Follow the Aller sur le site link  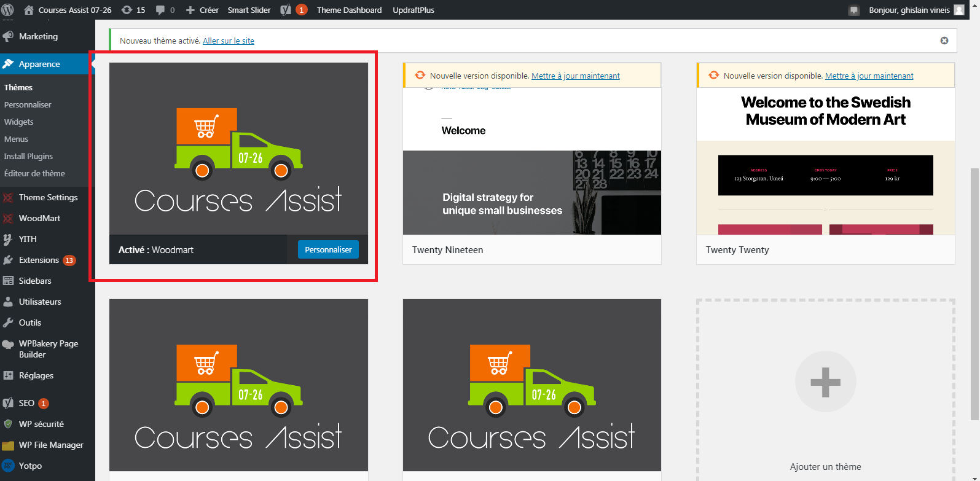tap(229, 41)
